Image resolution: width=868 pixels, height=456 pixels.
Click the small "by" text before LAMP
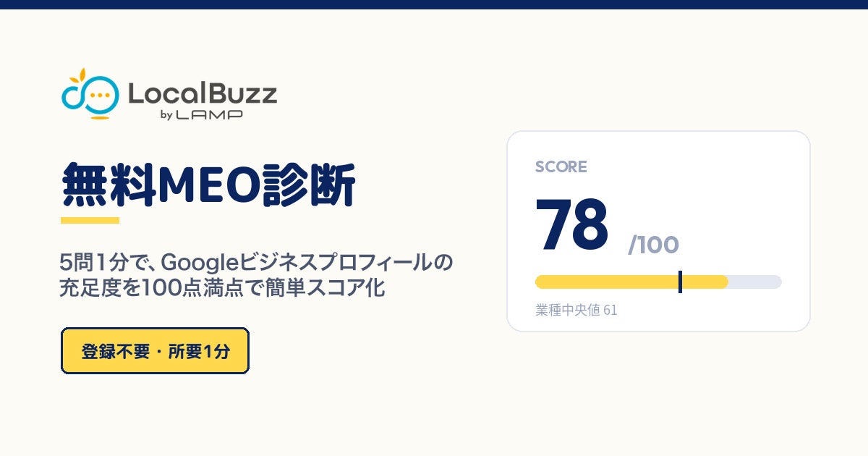[164, 115]
